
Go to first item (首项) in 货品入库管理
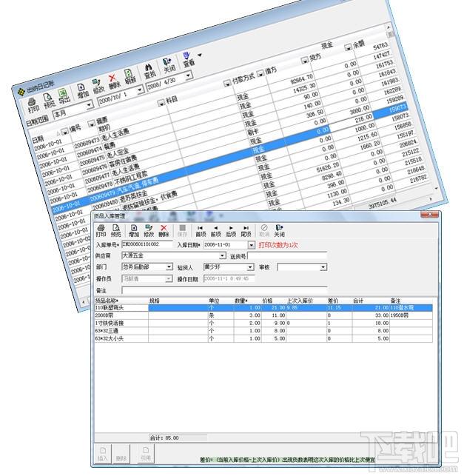click(201, 231)
